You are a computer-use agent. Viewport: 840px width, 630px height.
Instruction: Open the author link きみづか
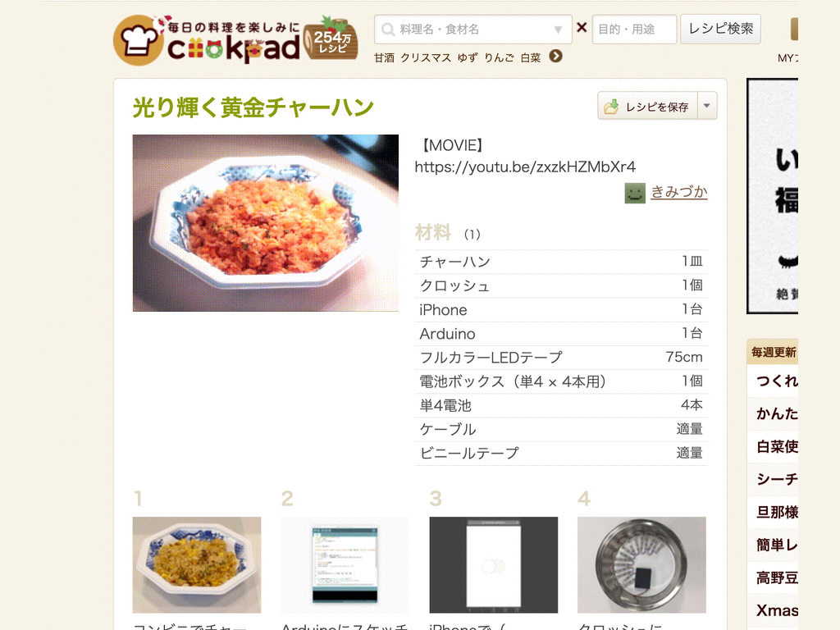[x=679, y=192]
